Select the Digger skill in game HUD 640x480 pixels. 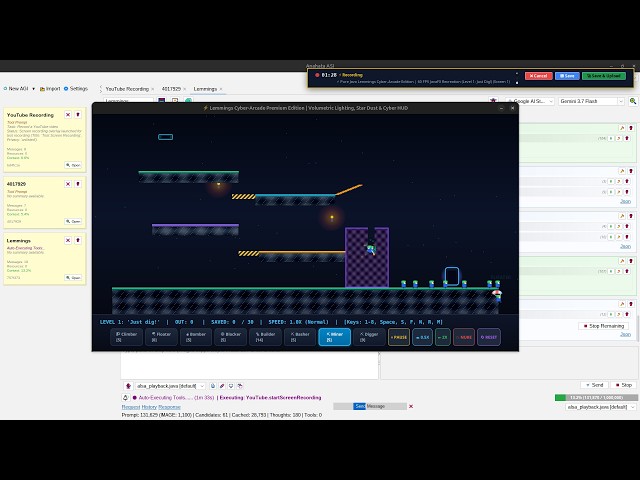[369, 337]
